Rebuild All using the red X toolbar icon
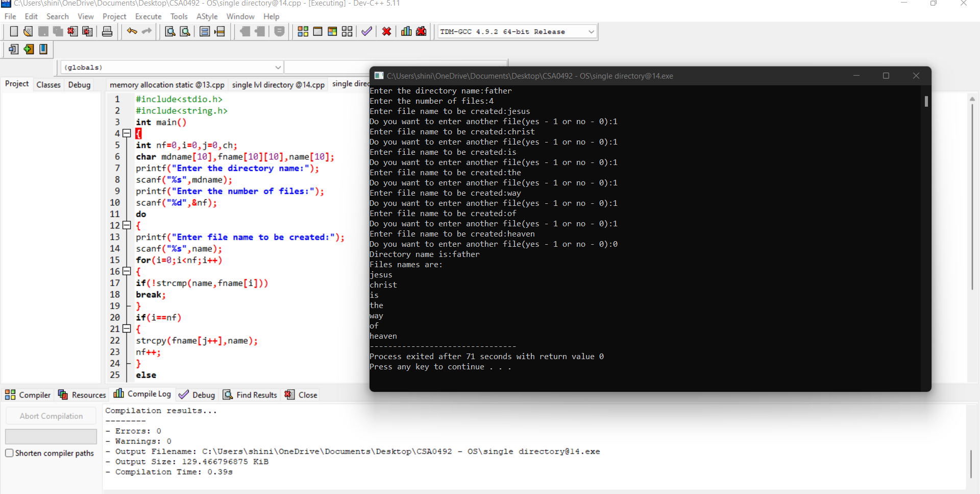This screenshot has width=980, height=494. (386, 31)
